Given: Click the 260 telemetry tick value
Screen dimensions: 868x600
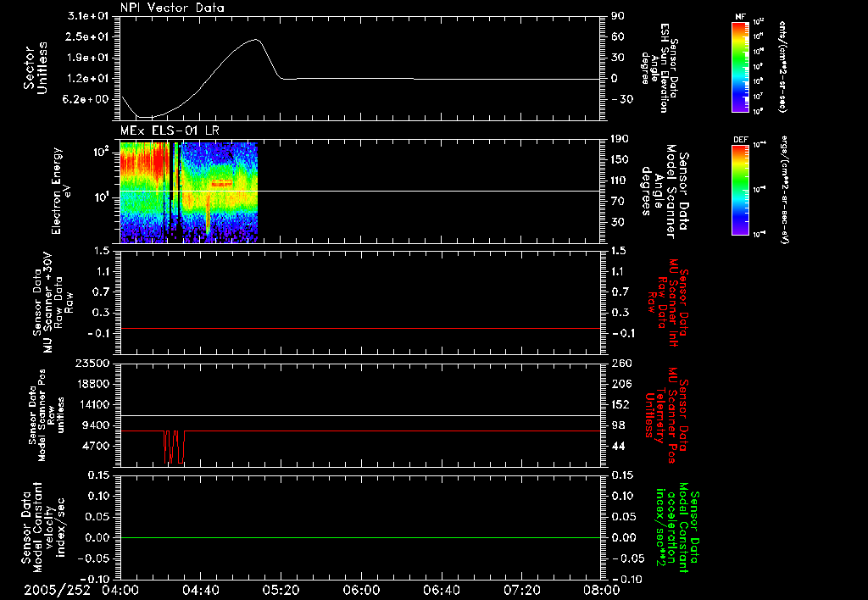Looking at the screenshot, I should click(x=620, y=363).
